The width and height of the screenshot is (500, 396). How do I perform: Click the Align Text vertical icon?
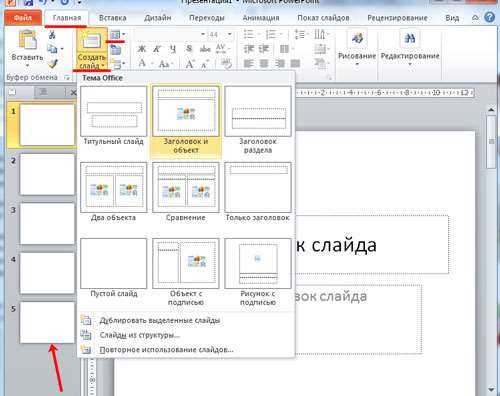click(319, 49)
